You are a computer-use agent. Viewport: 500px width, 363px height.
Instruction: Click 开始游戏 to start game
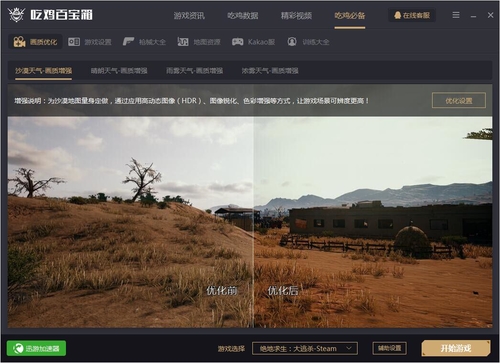point(456,348)
